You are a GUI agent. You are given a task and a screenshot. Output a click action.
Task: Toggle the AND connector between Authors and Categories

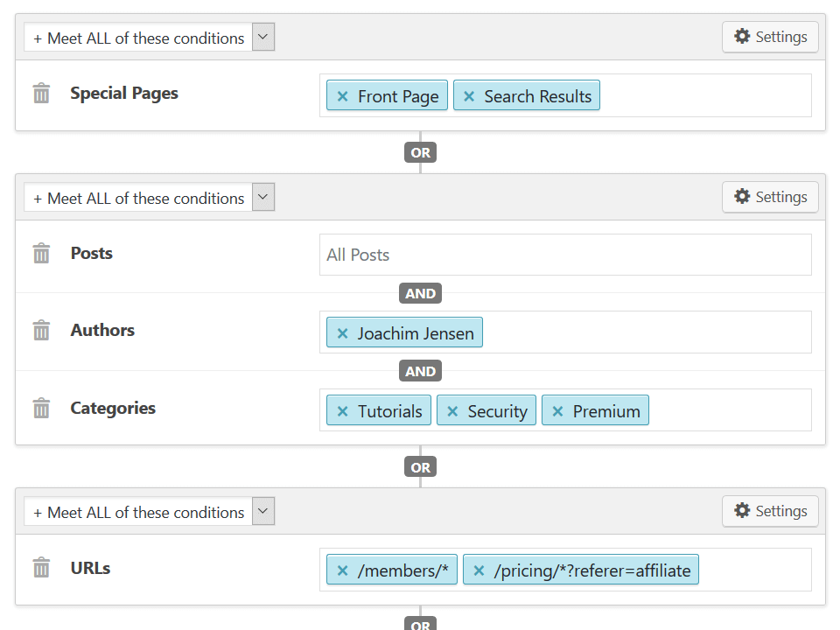420,370
